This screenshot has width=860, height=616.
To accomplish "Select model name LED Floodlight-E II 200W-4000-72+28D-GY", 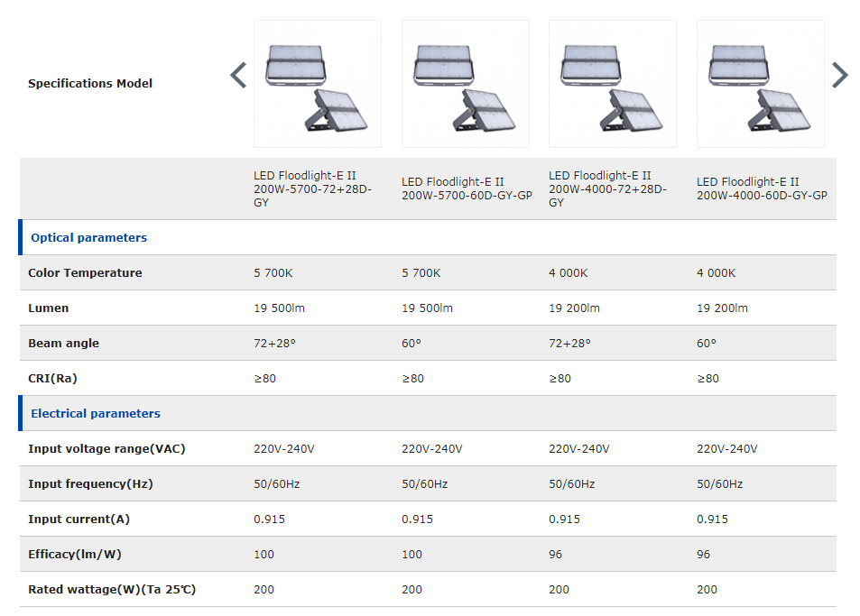I will pyautogui.click(x=607, y=189).
